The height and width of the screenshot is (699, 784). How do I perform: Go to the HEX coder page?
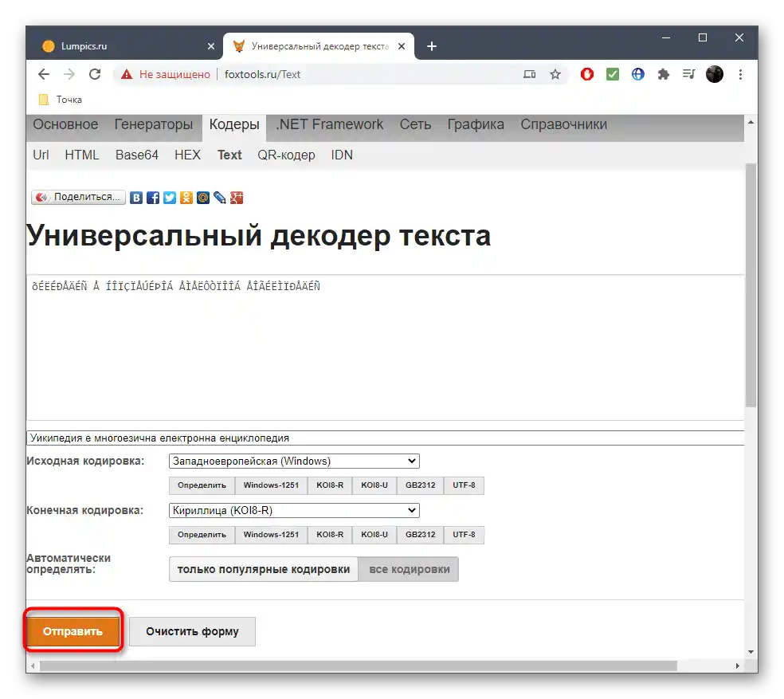(x=187, y=155)
